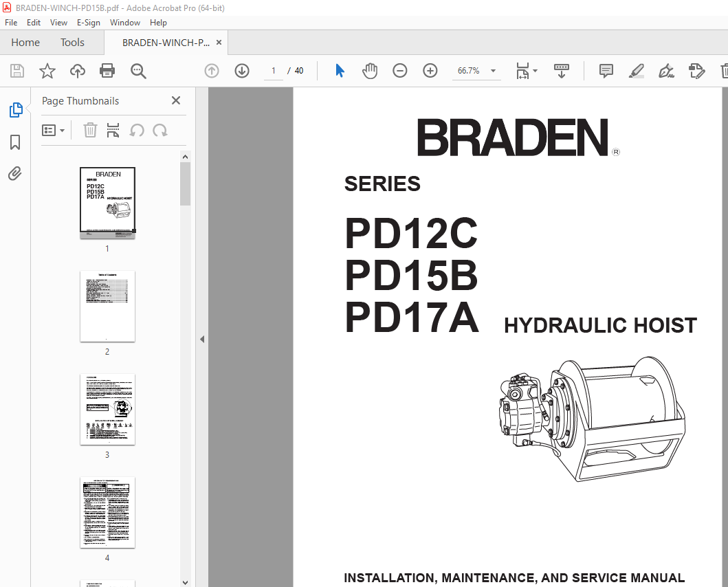Select page 2 thumbnail
Viewport: 728px width, 587px height.
108,306
